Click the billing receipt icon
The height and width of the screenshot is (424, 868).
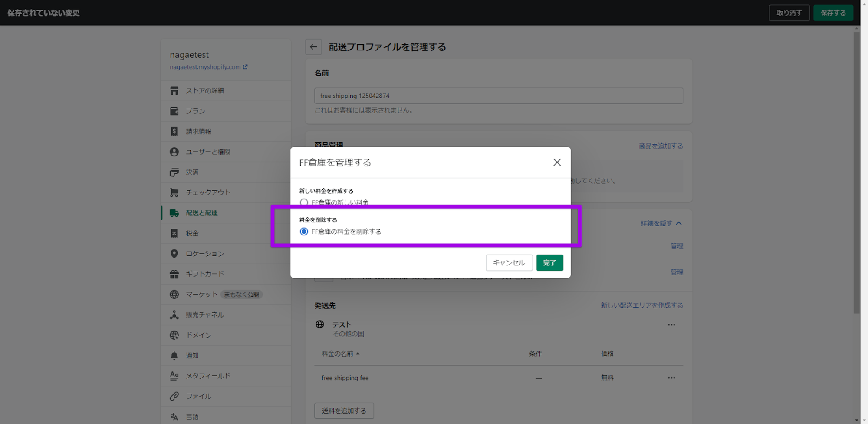pyautogui.click(x=174, y=131)
